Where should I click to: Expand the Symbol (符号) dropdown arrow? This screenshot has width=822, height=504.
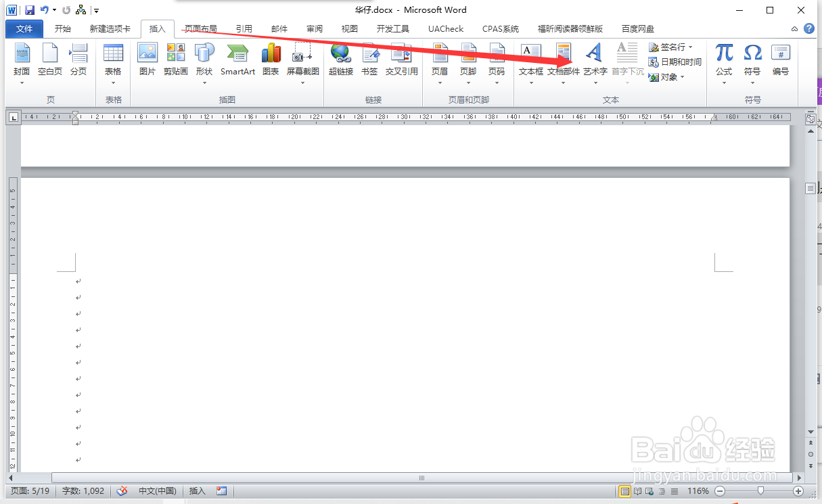click(x=752, y=83)
